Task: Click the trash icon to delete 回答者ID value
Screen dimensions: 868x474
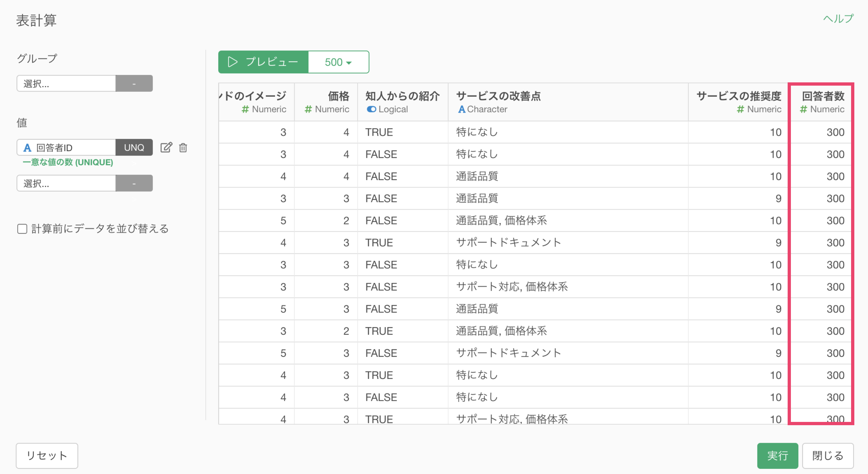Action: point(183,148)
